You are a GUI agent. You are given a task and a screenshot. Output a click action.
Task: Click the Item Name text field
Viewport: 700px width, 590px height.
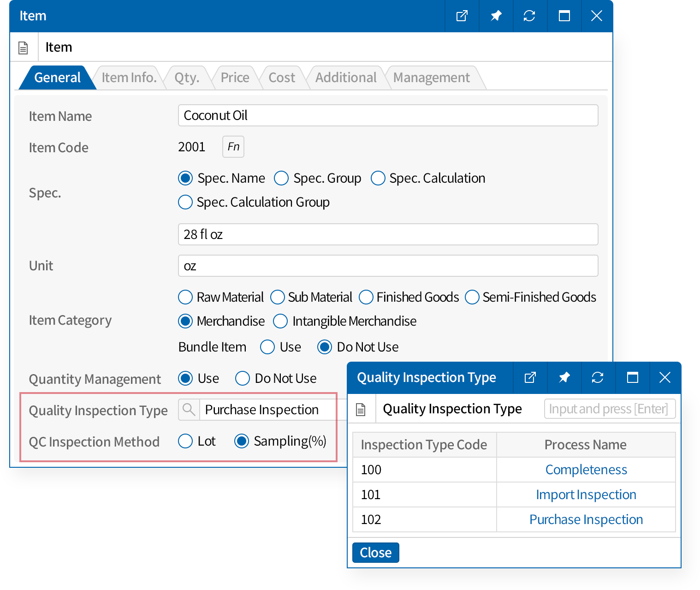[388, 115]
